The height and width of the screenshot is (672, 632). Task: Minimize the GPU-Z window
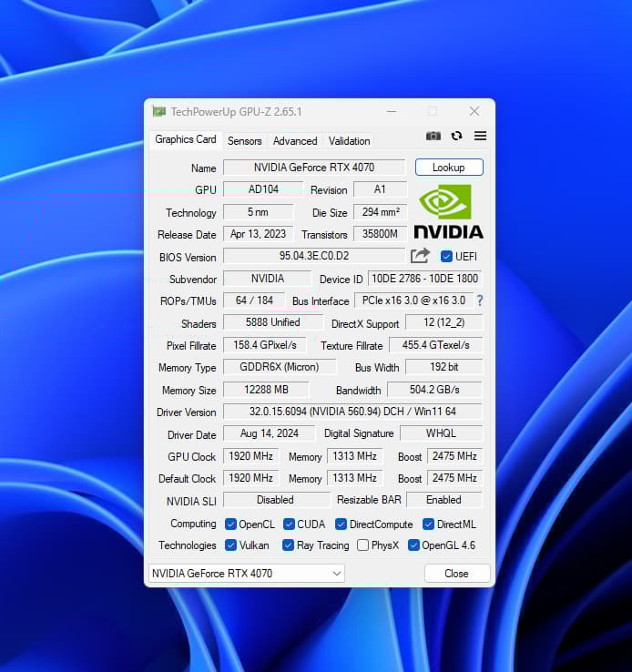pos(392,112)
